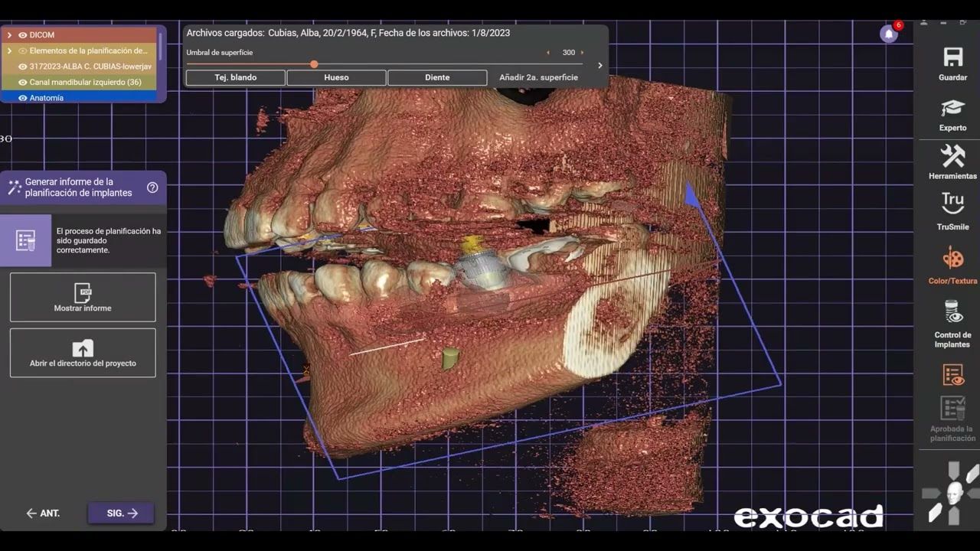The width and height of the screenshot is (980, 551).
Task: Hide the DICOM layer via eye icon
Action: (22, 35)
